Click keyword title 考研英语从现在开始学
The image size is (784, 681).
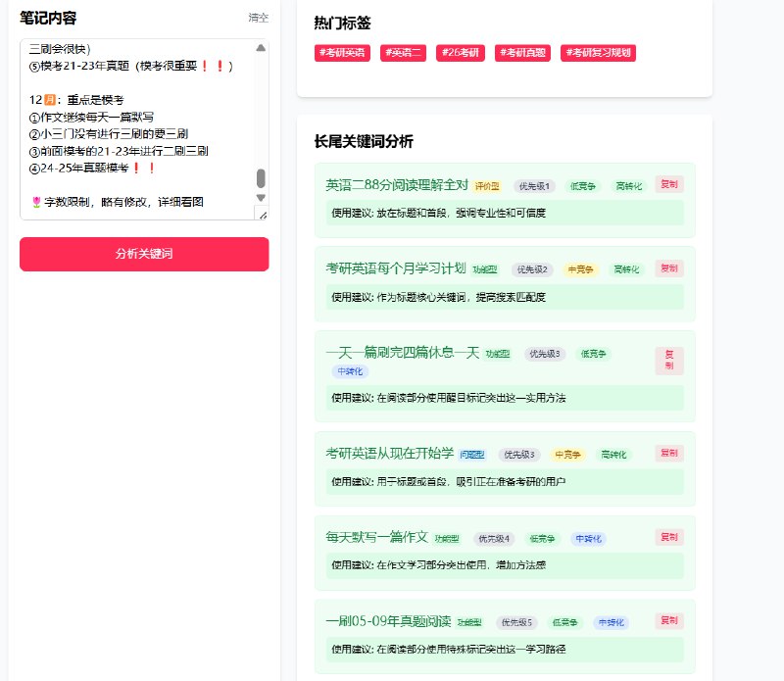pyautogui.click(x=389, y=453)
